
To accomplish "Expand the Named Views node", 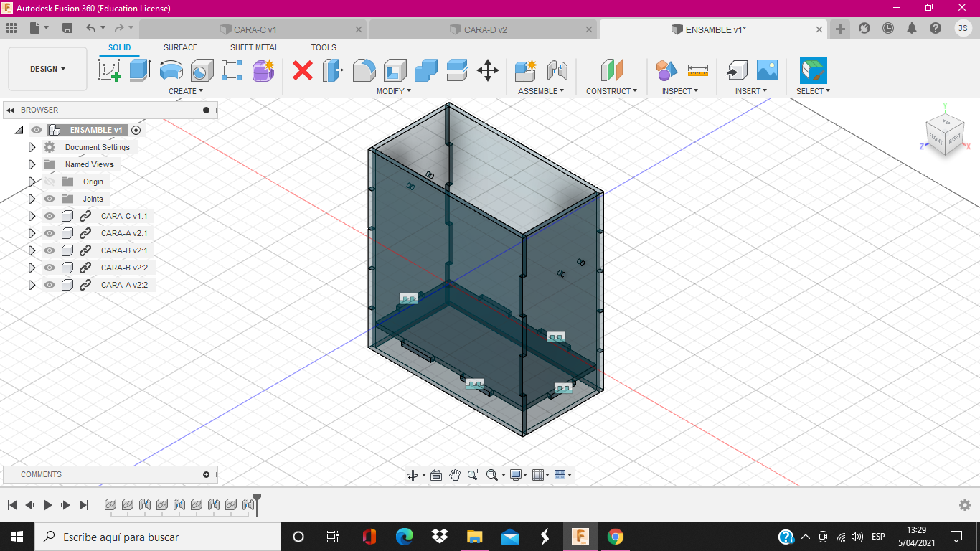I will (x=32, y=164).
